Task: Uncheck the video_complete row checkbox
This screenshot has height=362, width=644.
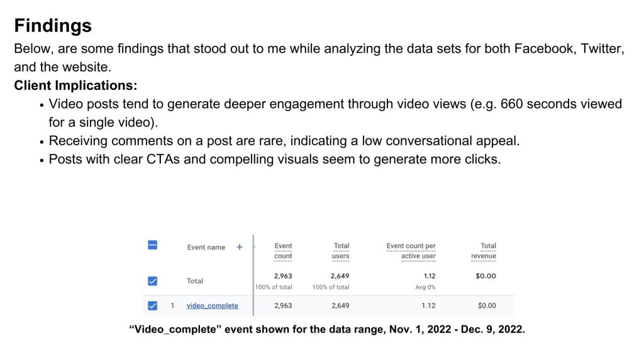Action: click(x=152, y=306)
